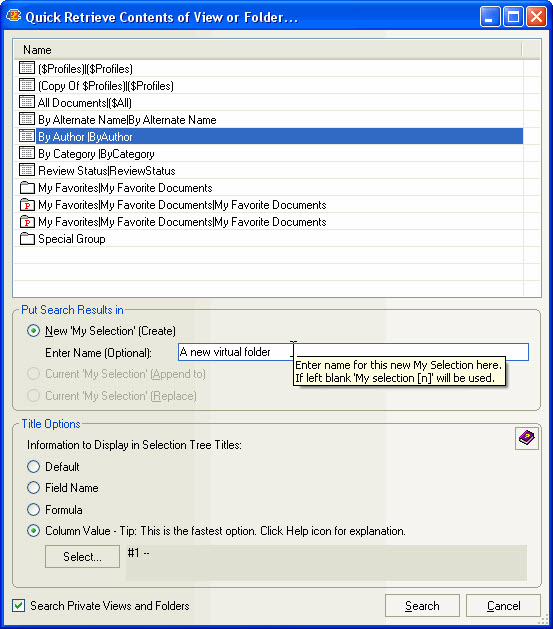Click the first private folder icon with red P

[x=27, y=205]
